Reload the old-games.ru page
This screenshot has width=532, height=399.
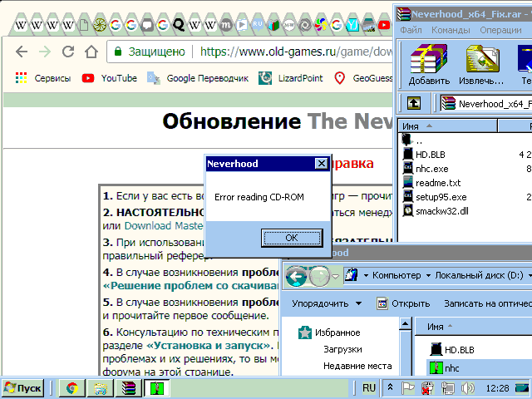pos(68,52)
